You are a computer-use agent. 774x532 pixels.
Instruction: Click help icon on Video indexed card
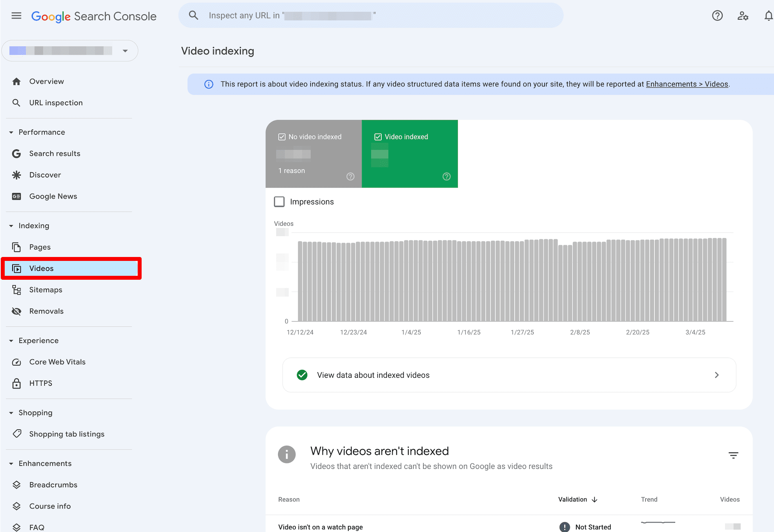tap(446, 177)
